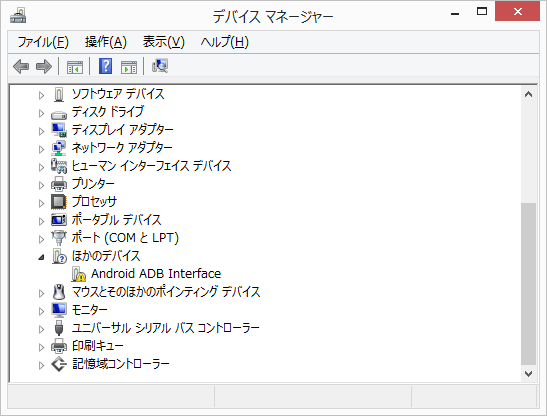This screenshot has height=416, width=547.
Task: Click the プロセッサ chip icon
Action: [x=59, y=202]
